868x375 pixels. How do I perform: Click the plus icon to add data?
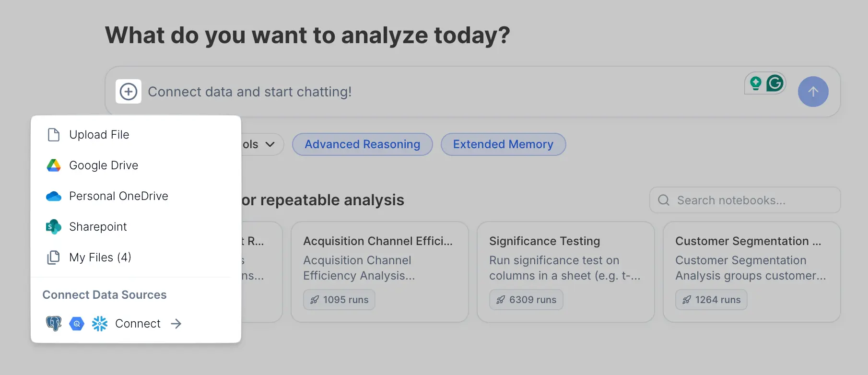[x=128, y=92]
